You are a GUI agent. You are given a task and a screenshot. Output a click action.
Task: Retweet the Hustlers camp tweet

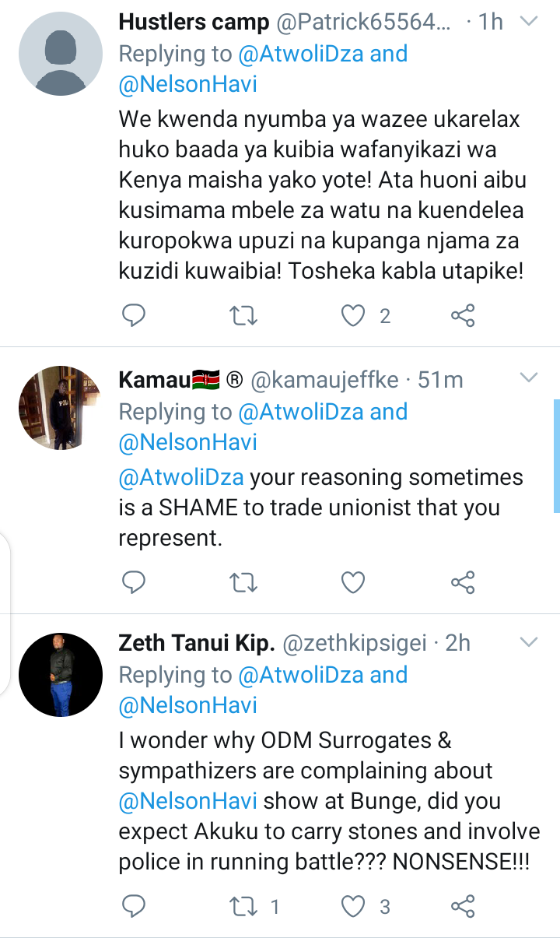(244, 315)
